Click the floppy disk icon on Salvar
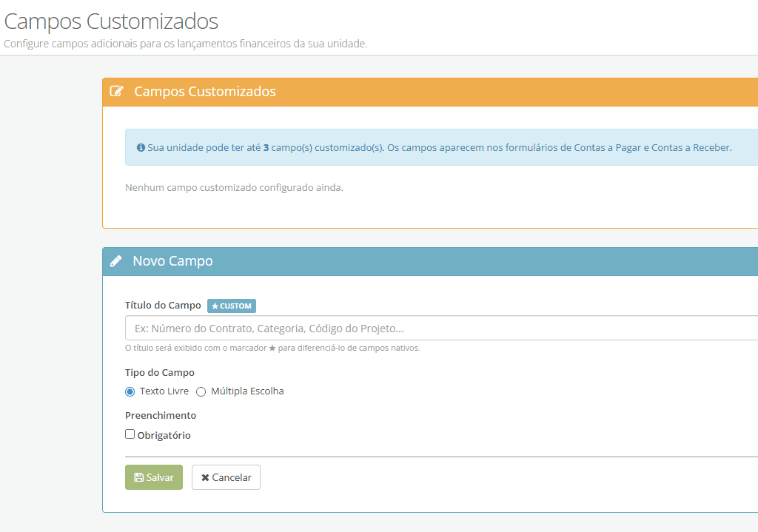758x532 pixels. (x=138, y=477)
